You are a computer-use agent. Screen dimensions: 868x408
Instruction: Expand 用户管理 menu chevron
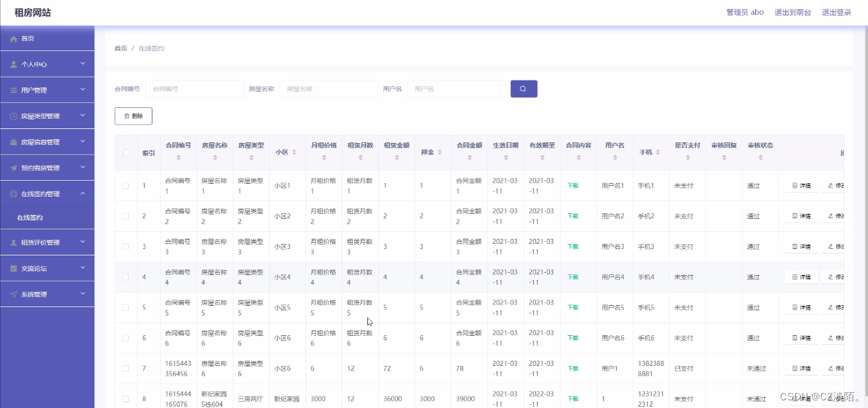pyautogui.click(x=83, y=90)
